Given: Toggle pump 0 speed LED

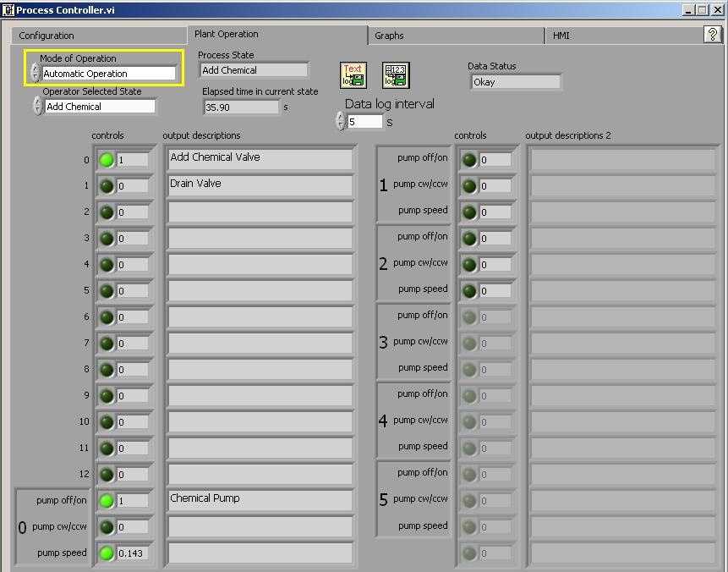Looking at the screenshot, I should coord(107,553).
